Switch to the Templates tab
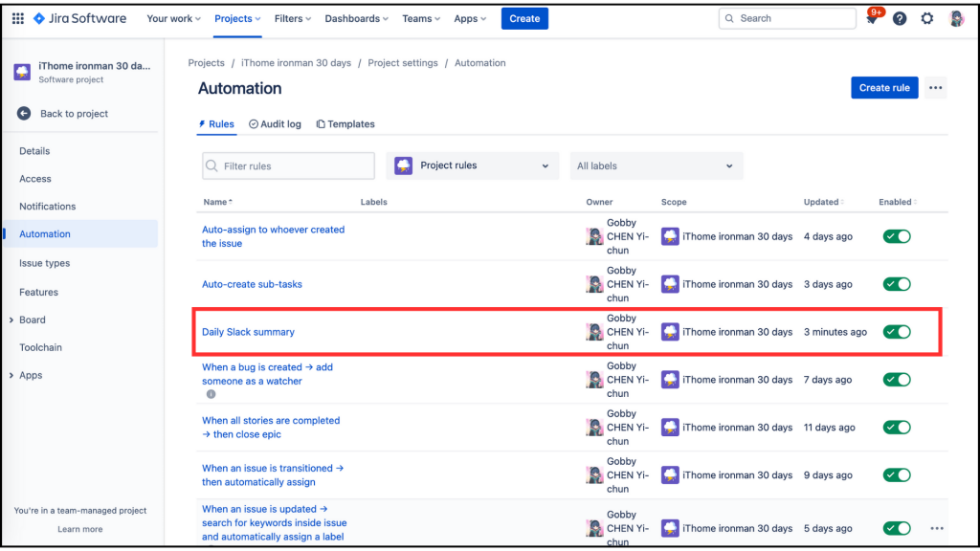980x551 pixels. [x=345, y=124]
